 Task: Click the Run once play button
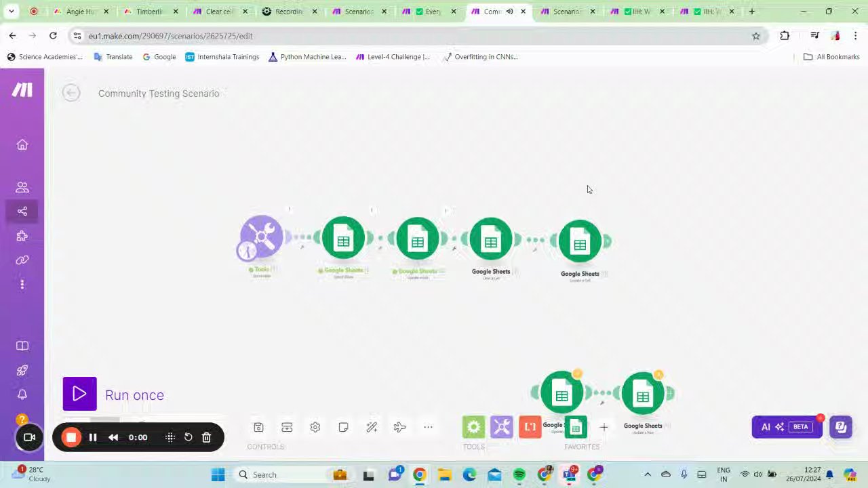(80, 394)
